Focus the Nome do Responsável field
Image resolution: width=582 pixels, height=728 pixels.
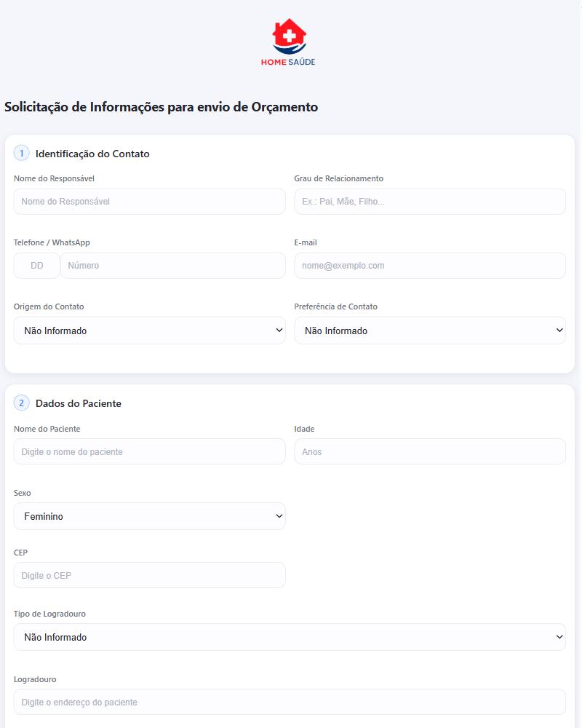coord(149,202)
